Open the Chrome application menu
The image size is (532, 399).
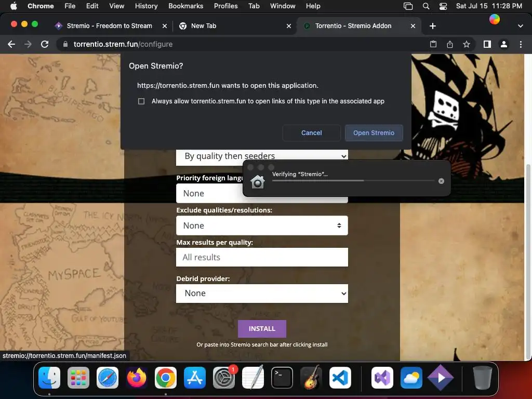(41, 6)
